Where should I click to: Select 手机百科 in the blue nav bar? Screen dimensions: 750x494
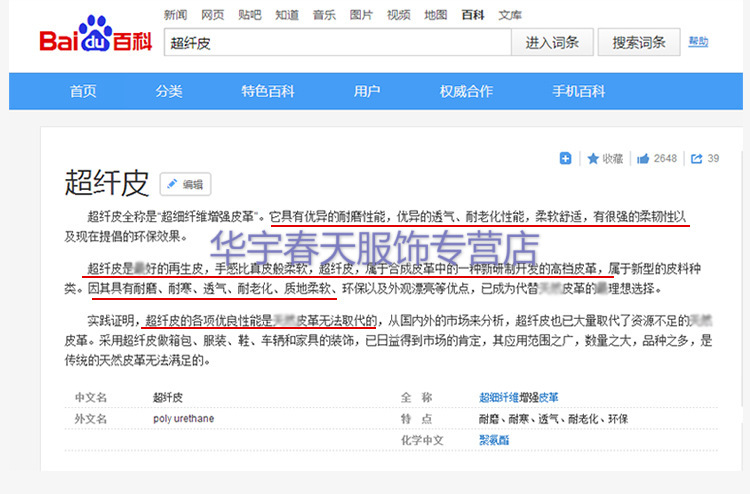[579, 91]
